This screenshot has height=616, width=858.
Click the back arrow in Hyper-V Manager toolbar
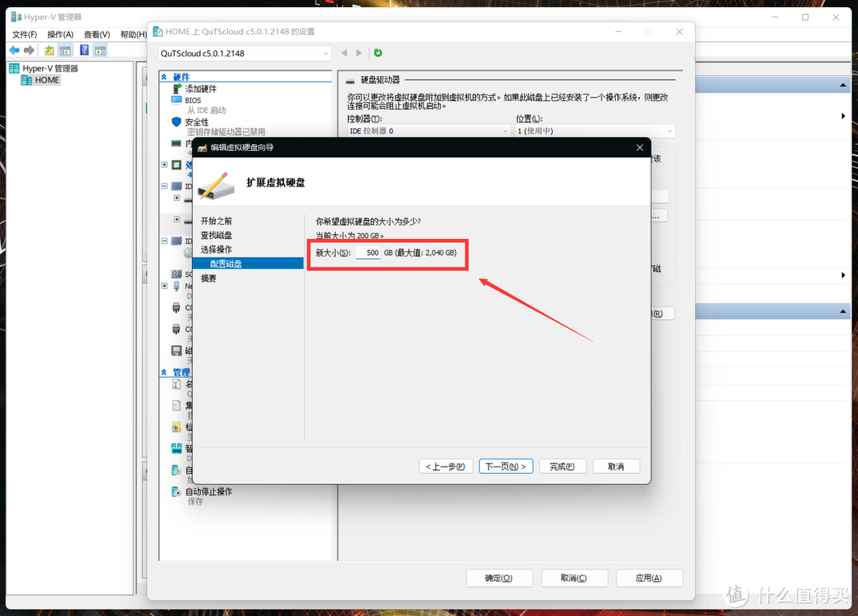(x=14, y=50)
